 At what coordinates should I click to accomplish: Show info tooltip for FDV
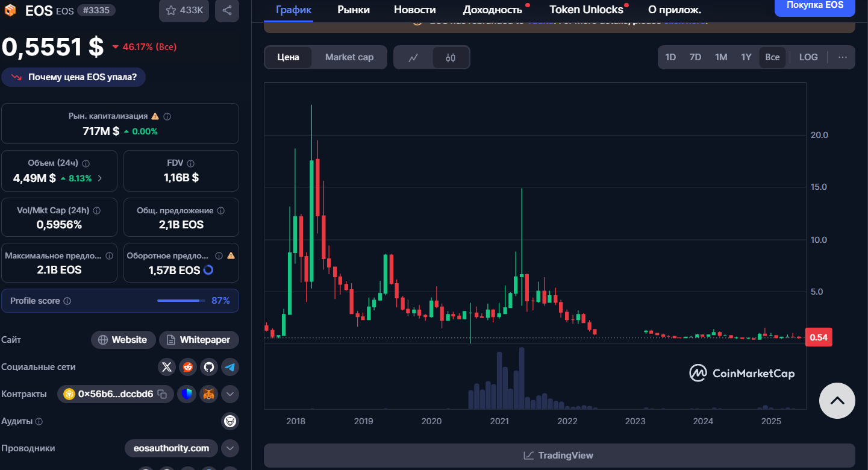tap(191, 163)
